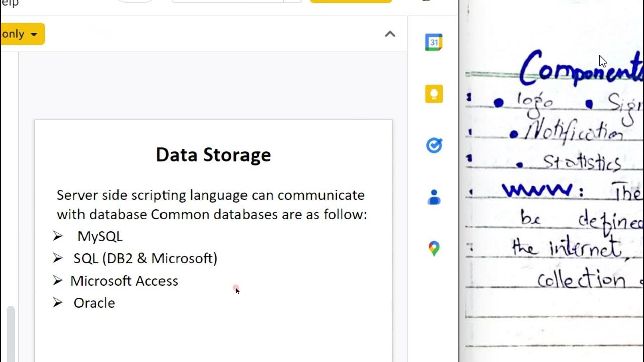Click the "SQL (DB2 & Microsoft)" bullet
This screenshot has width=644, height=362.
[145, 258]
